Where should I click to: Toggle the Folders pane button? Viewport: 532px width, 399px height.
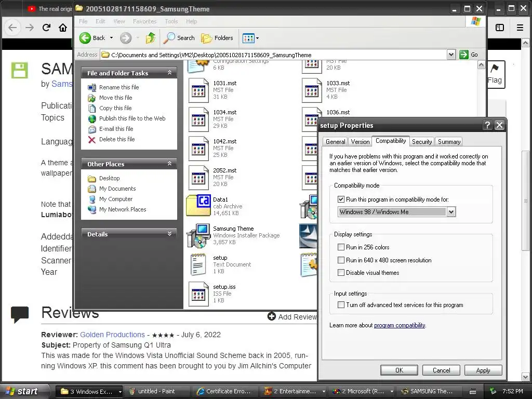point(217,38)
